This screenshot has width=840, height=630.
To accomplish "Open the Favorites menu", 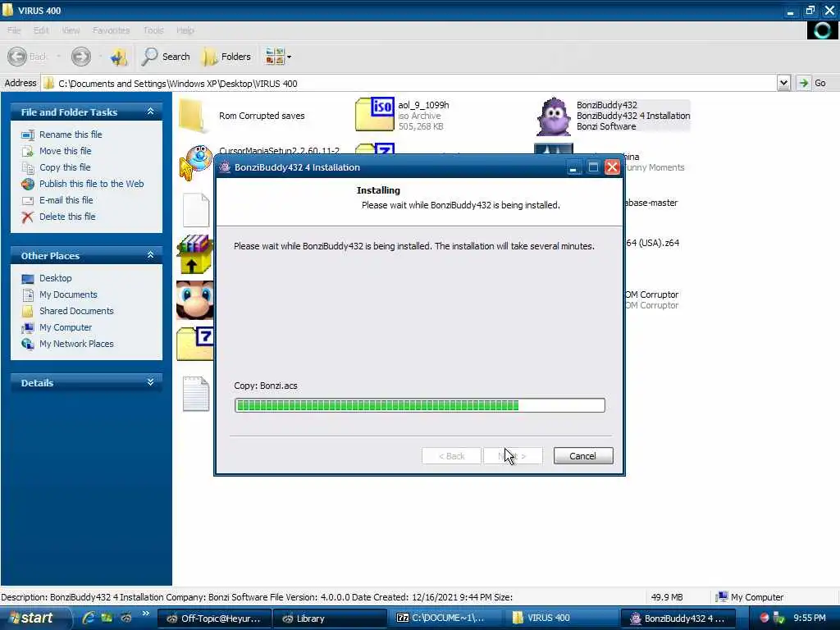I will tap(111, 30).
